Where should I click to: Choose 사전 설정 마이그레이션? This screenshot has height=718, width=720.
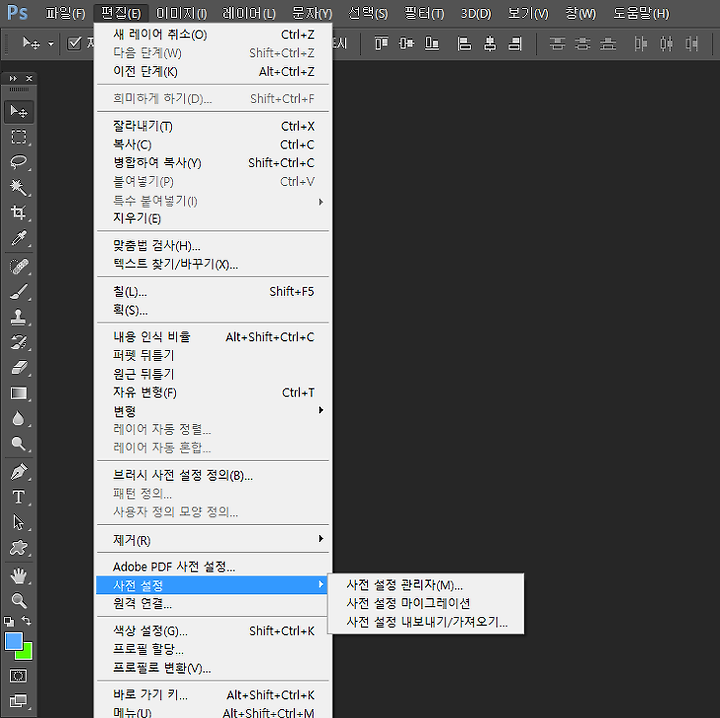(426, 603)
